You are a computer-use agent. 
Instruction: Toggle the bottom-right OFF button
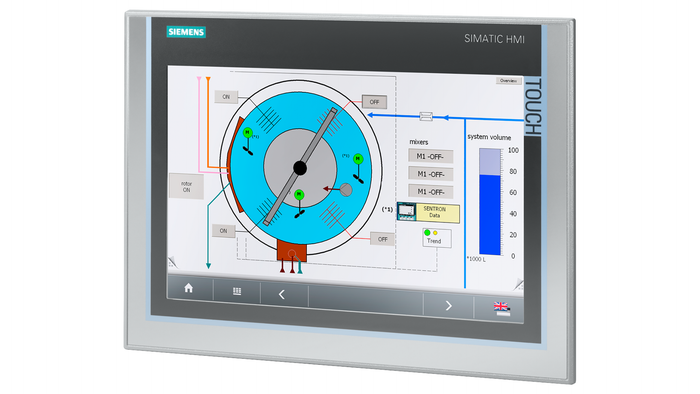point(383,239)
